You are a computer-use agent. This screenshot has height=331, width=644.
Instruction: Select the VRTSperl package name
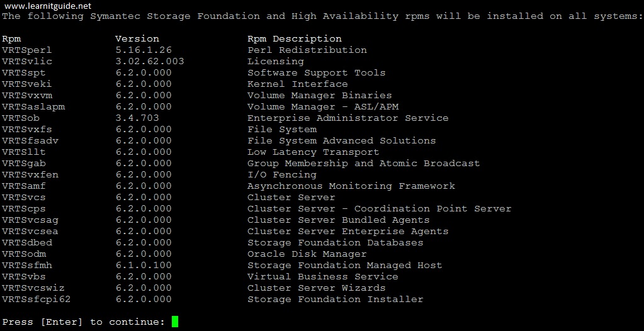27,50
